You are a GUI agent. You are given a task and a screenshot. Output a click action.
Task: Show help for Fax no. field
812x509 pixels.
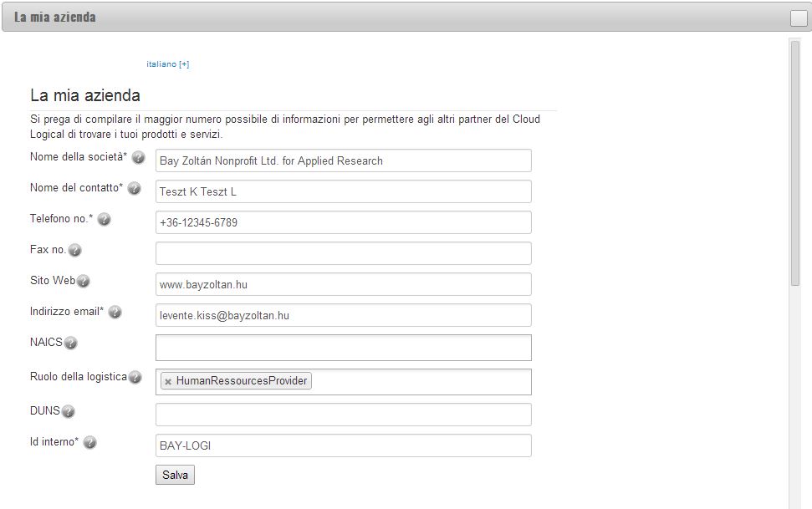(x=75, y=251)
